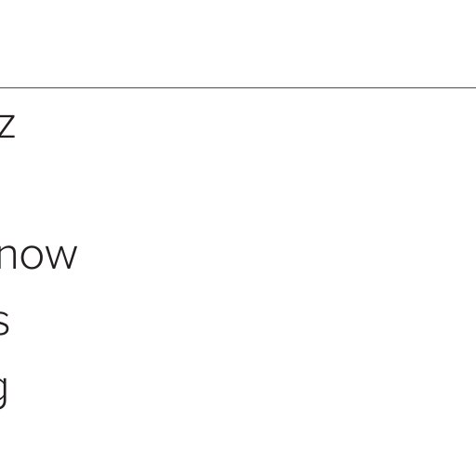The height and width of the screenshot is (476, 476).
Task: Click the letter "w" in "now"
Action: coord(60,257)
